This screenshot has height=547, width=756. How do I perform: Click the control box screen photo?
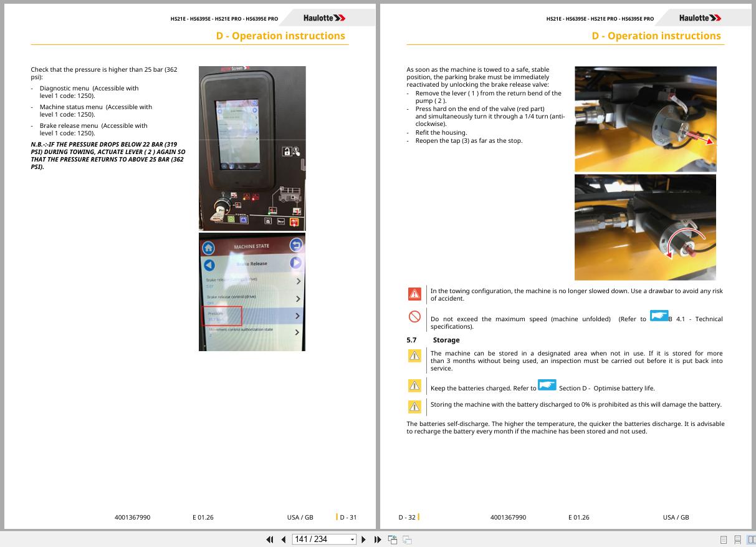pyautogui.click(x=252, y=148)
